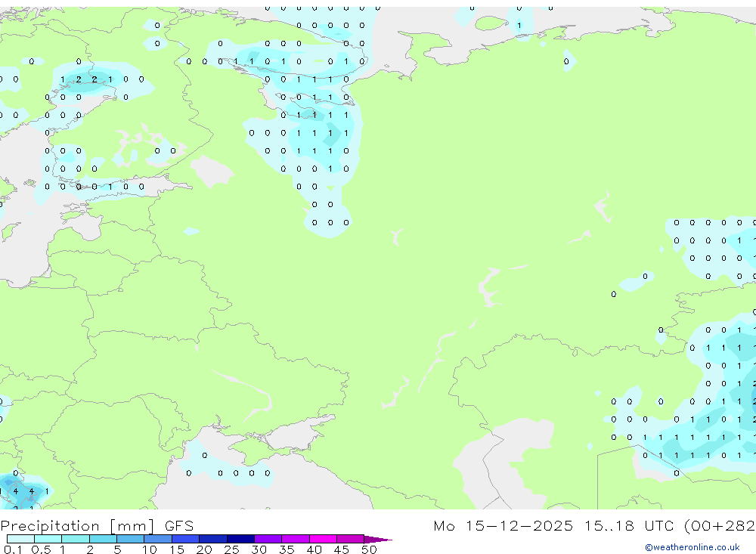Click the 1–2 mm legend color box
The width and height of the screenshot is (756, 554).
tap(76, 539)
